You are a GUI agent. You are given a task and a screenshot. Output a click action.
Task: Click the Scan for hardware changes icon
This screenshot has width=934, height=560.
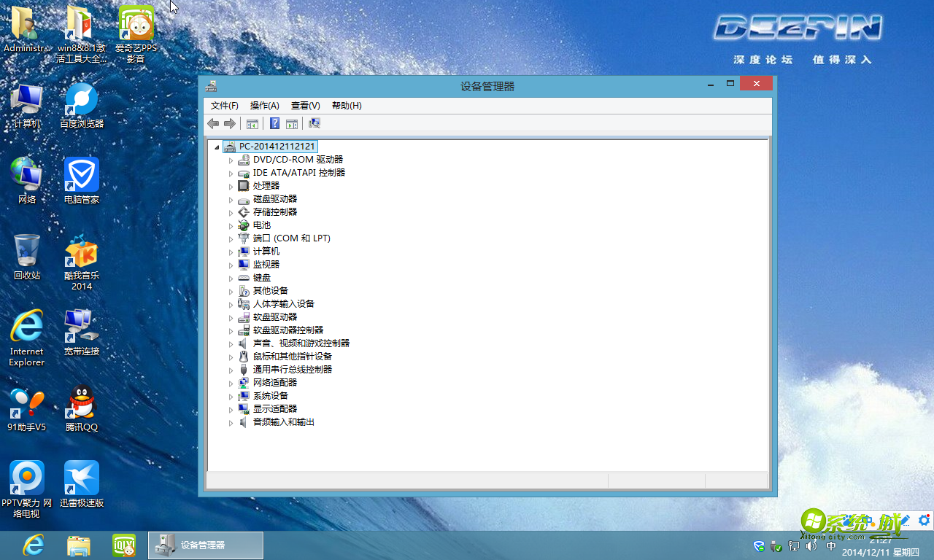[x=314, y=123]
